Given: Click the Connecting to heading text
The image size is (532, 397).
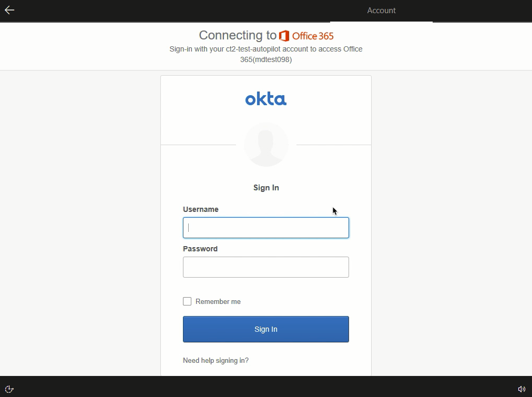Looking at the screenshot, I should [x=238, y=35].
